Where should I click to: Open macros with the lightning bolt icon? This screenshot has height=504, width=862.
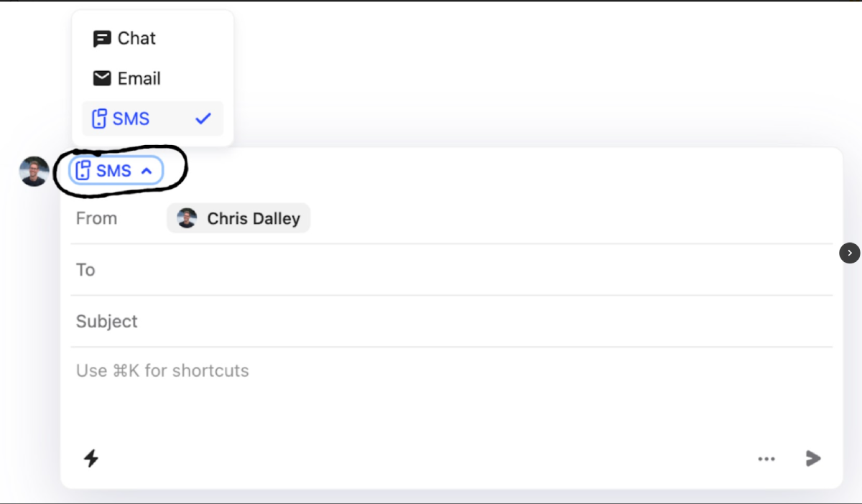(x=91, y=458)
